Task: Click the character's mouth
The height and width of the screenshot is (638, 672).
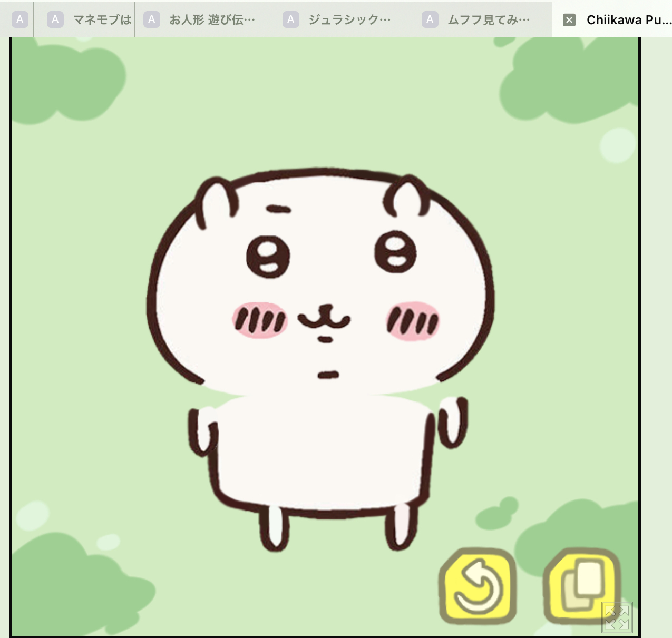Action: 324,319
